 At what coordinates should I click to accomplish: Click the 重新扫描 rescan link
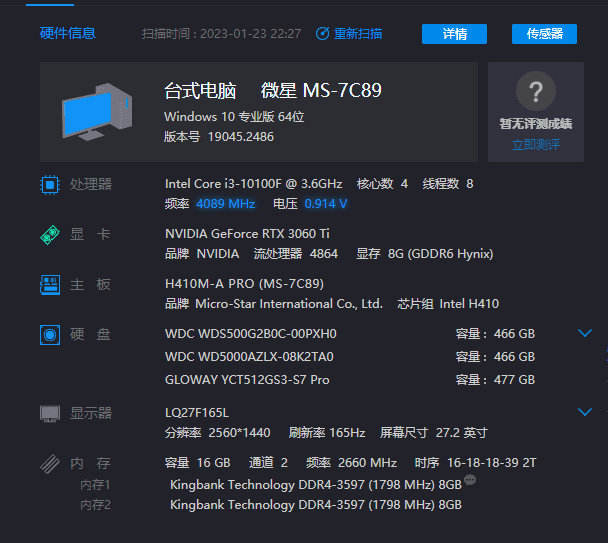point(358,34)
